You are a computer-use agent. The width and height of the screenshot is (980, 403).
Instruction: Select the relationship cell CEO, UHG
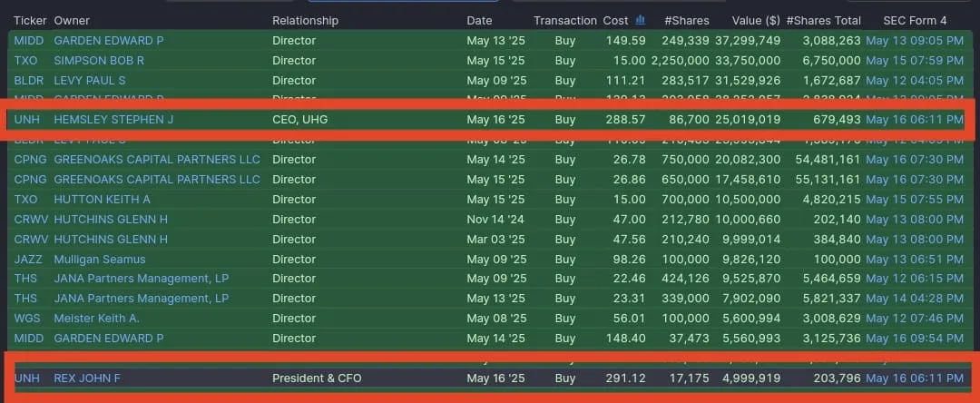(x=300, y=119)
